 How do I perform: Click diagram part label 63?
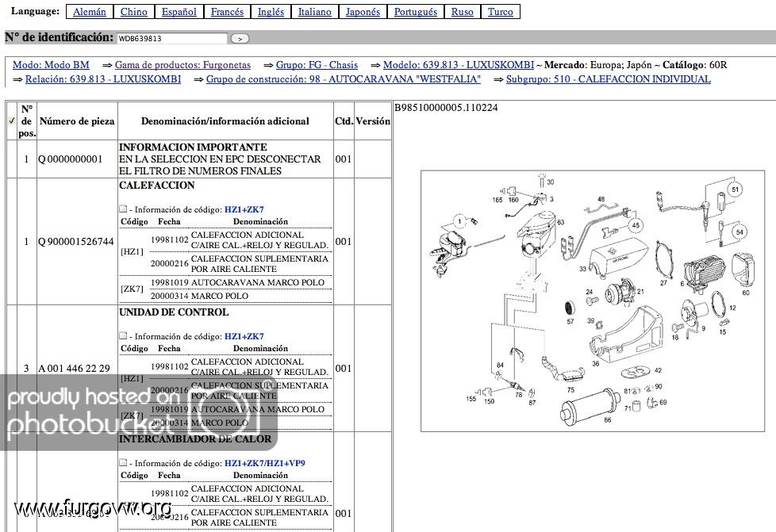(561, 223)
